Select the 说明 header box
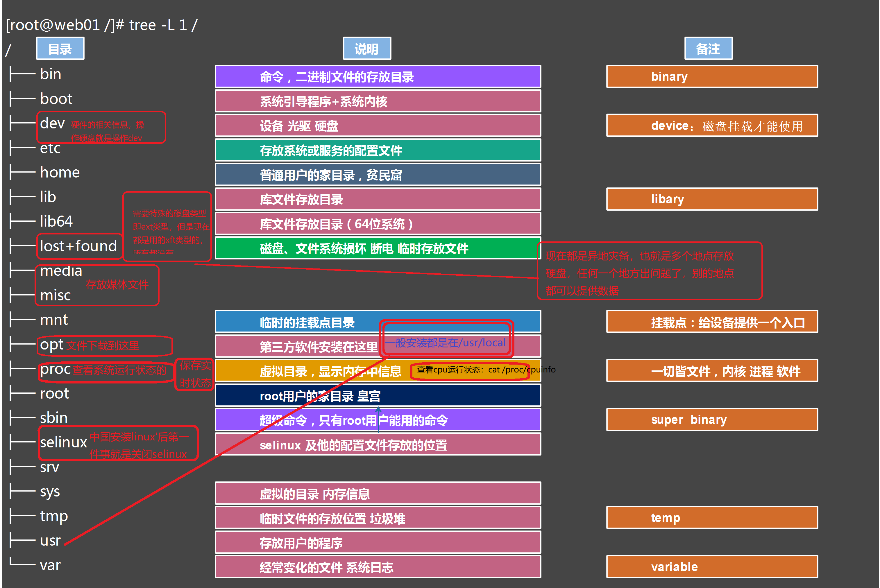The height and width of the screenshot is (588, 880). tap(367, 49)
